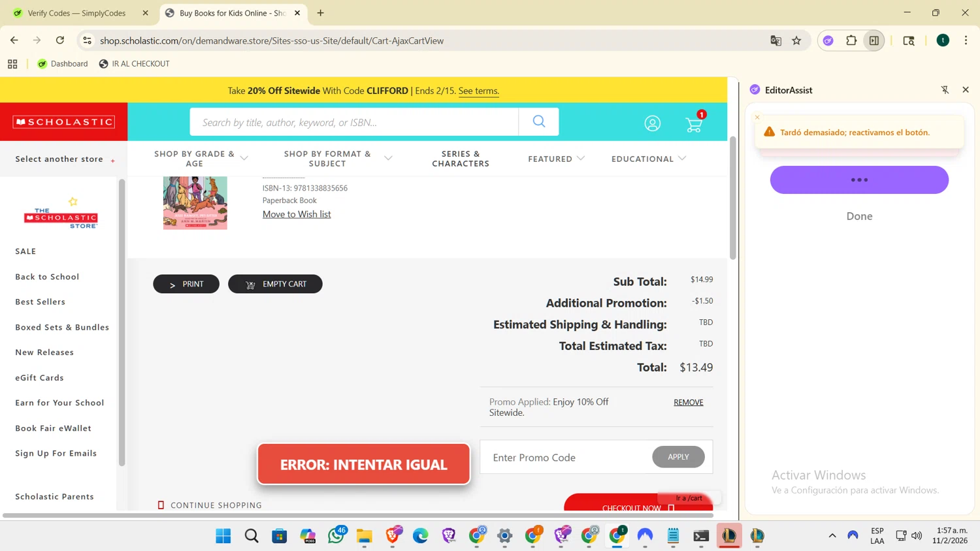Open Best Sellers sidebar category
Image resolution: width=980 pixels, height=551 pixels.
[40, 302]
